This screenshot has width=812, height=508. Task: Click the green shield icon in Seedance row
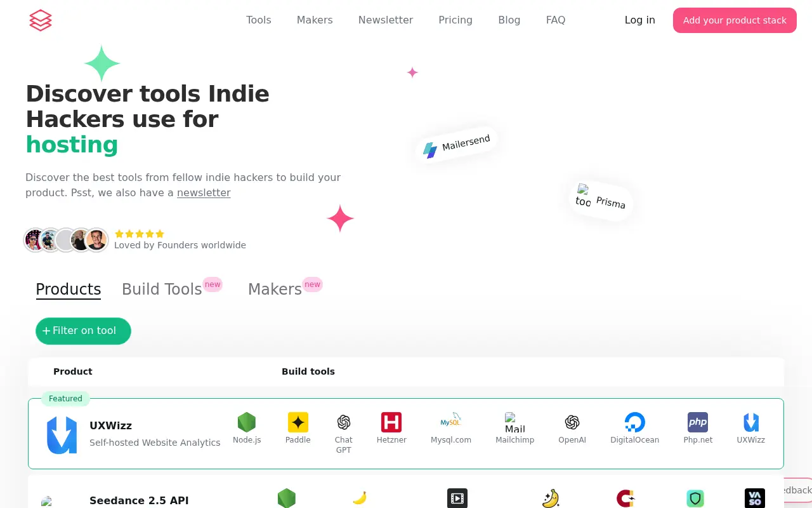[695, 498]
